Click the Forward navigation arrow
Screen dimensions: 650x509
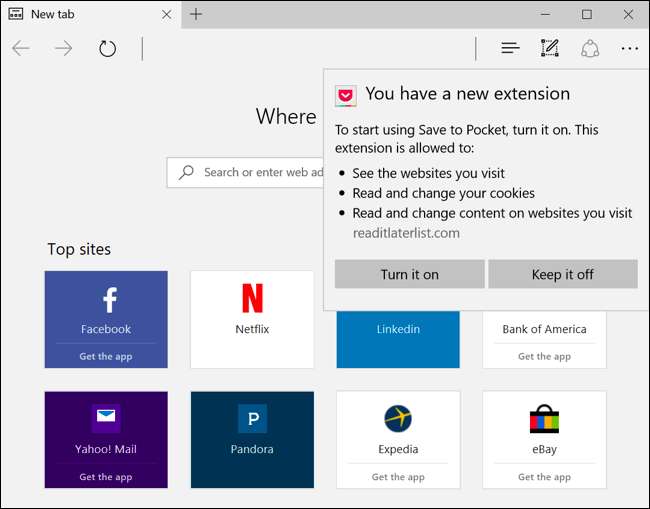coord(64,48)
